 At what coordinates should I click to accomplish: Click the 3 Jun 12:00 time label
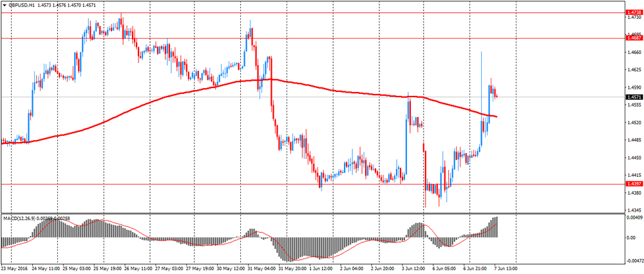pos(413,269)
